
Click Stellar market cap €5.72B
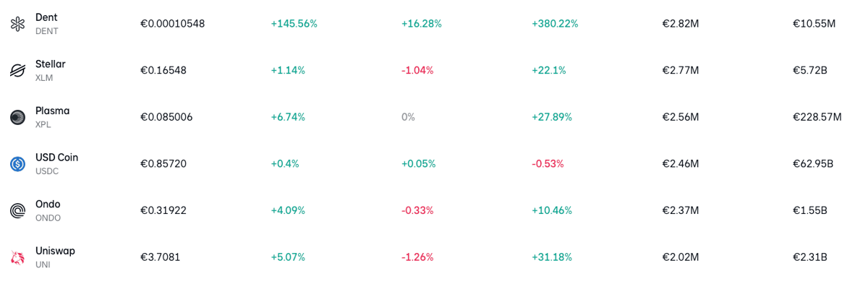click(810, 70)
